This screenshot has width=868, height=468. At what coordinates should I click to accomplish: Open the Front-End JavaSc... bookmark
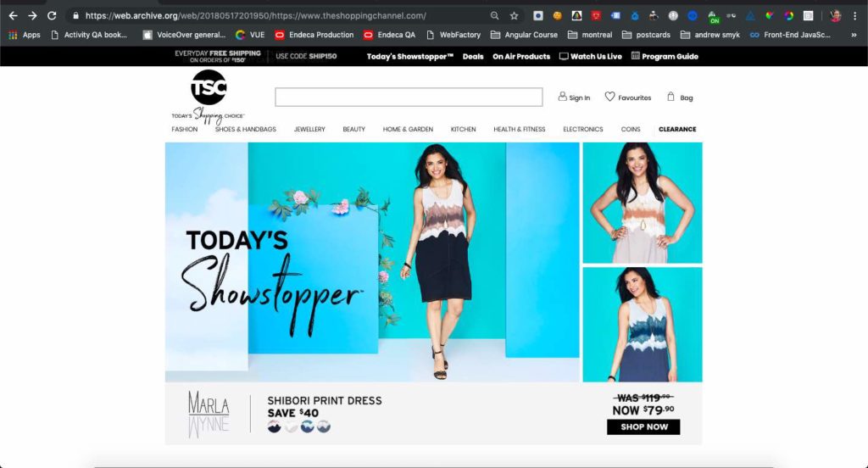coord(790,35)
